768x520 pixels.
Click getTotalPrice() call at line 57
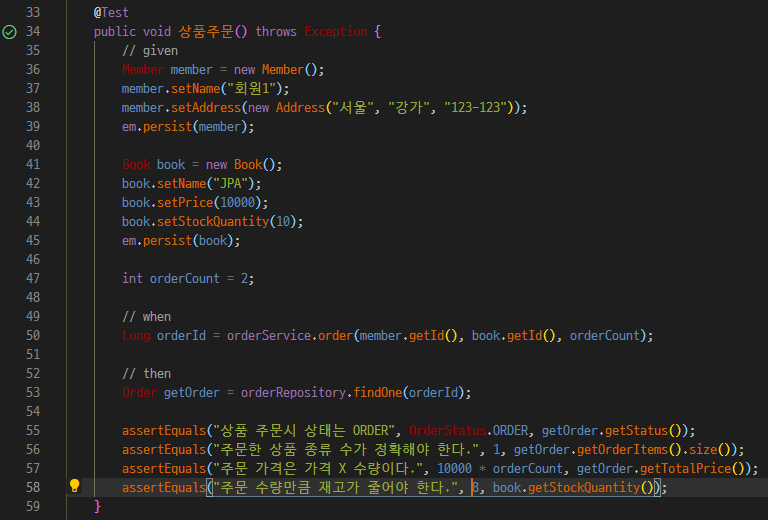click(692, 469)
